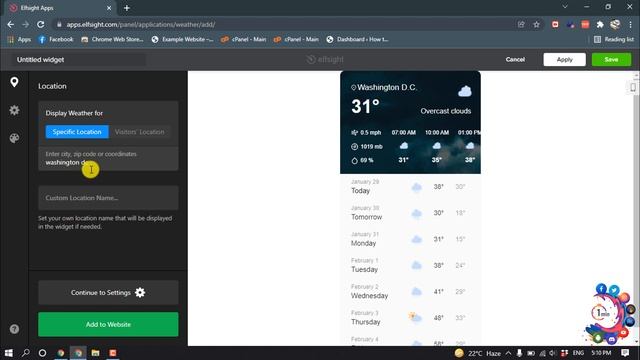Click the Today forecast row

click(410, 187)
